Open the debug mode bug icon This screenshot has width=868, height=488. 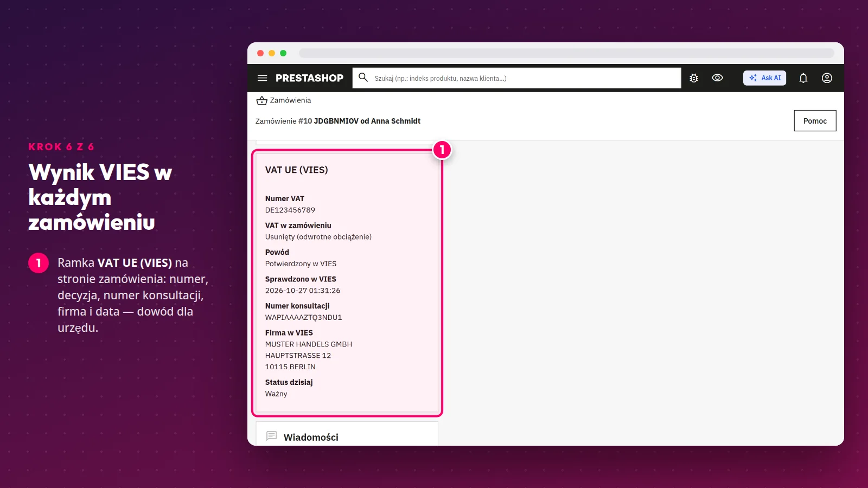tap(694, 78)
